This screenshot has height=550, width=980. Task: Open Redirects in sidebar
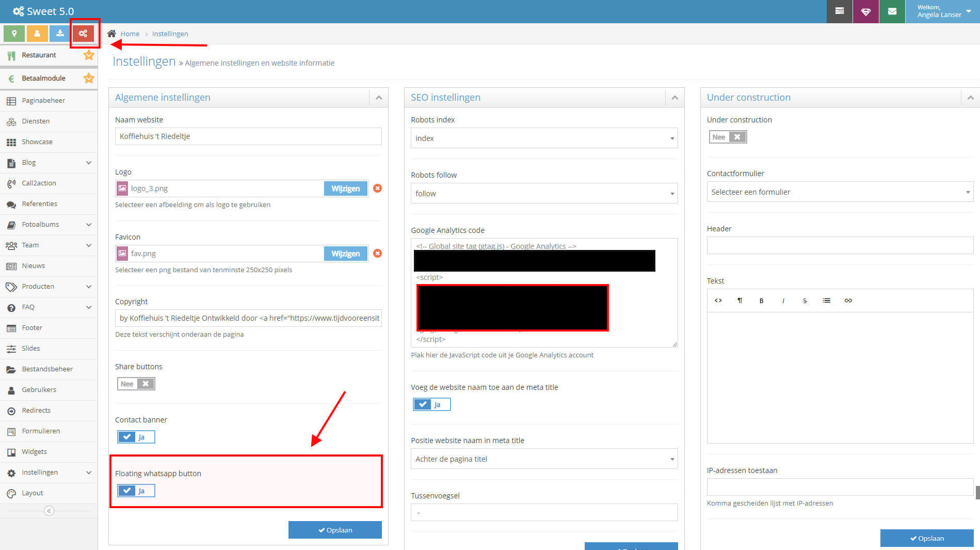49,411
